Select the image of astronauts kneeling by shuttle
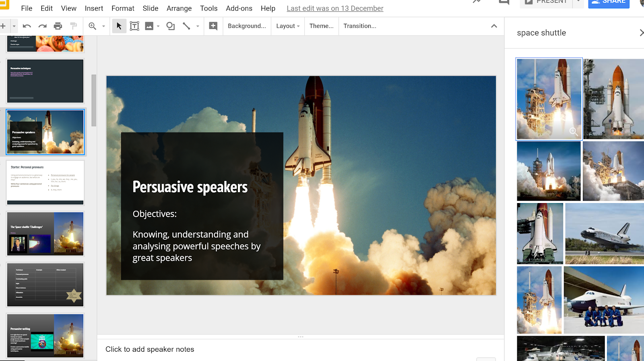Screen dimensions: 644x361 pyautogui.click(x=604, y=300)
